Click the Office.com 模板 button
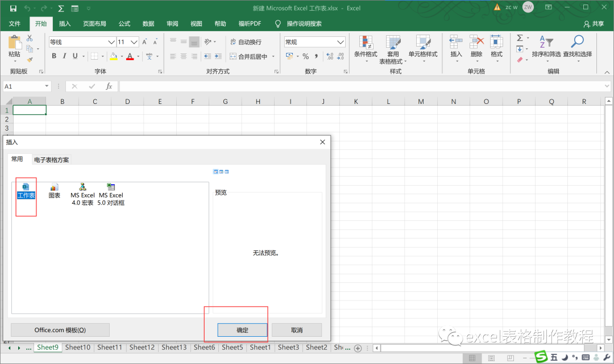The image size is (614, 364). click(x=60, y=330)
